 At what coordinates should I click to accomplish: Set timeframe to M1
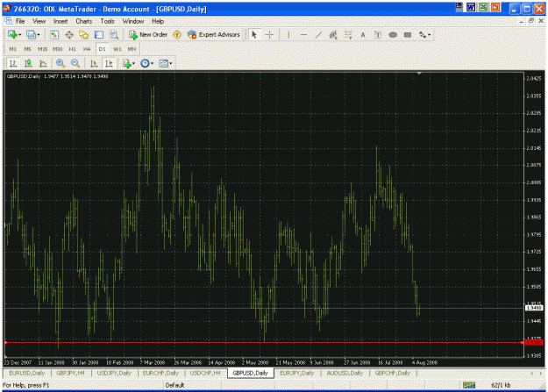[12, 49]
